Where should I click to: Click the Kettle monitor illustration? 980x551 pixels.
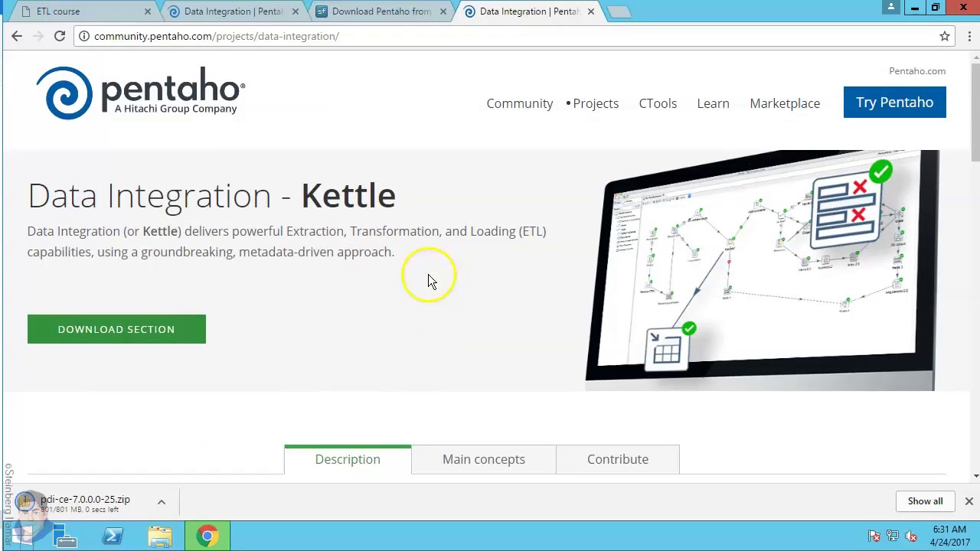[x=762, y=270]
